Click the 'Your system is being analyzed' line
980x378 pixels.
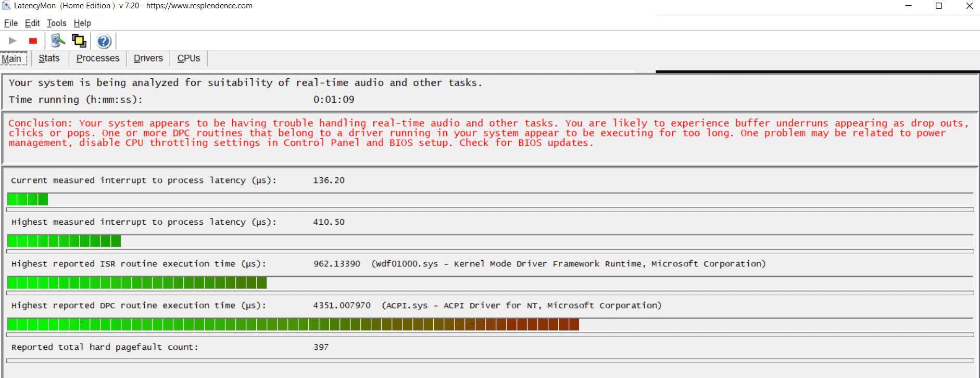pyautogui.click(x=245, y=83)
